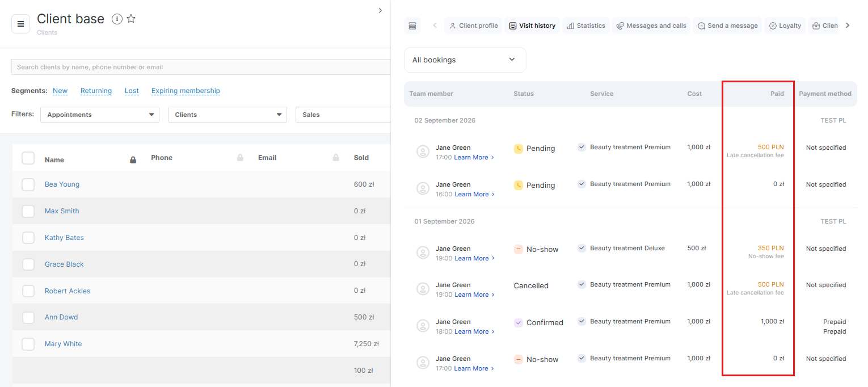
Task: Click the avatar icon of the 16:00 Pending booking
Action: coord(423,188)
